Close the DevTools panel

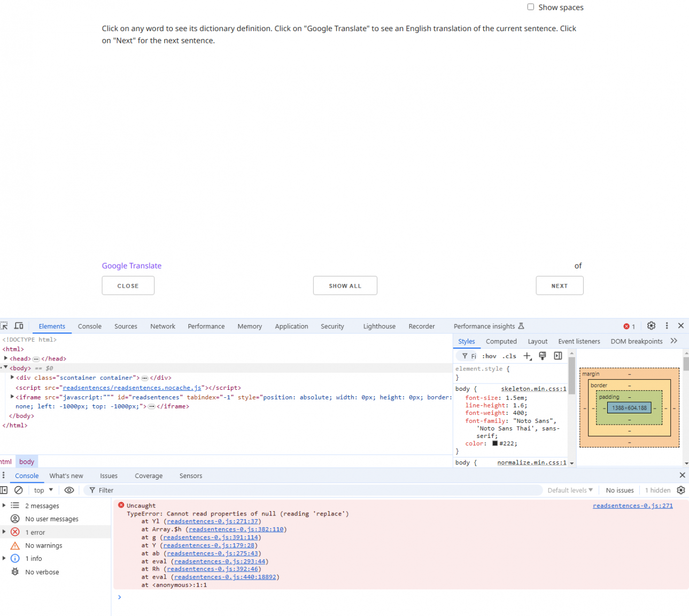click(x=681, y=326)
